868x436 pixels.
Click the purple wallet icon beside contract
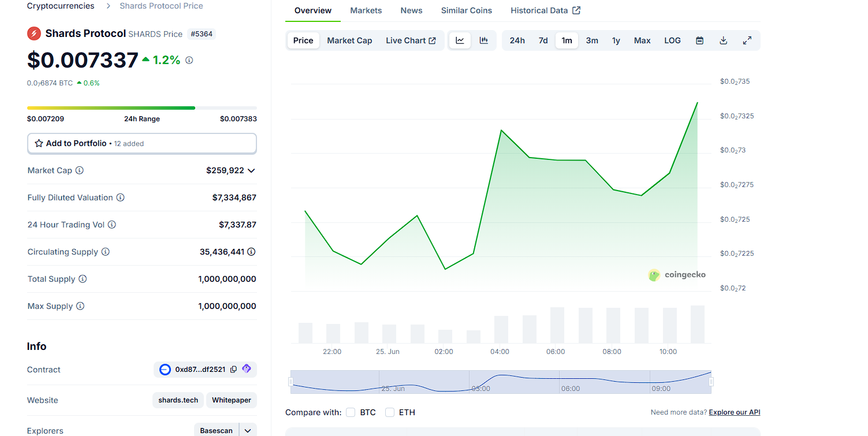tap(247, 369)
